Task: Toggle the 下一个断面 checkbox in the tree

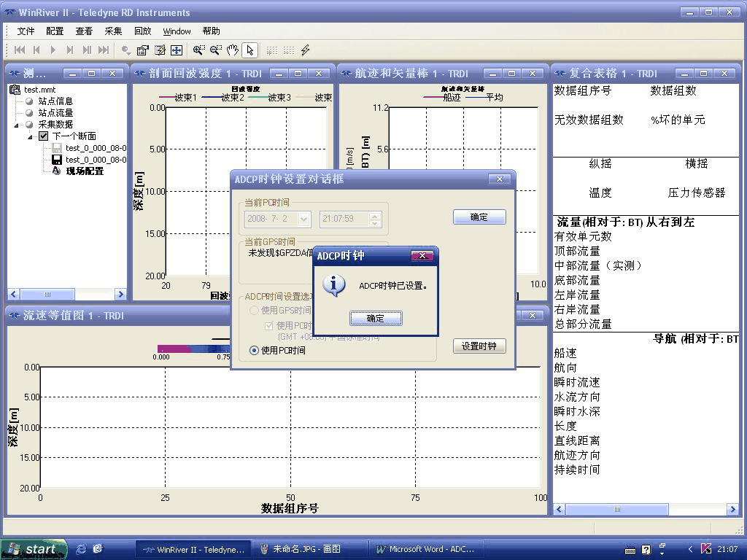Action: [x=44, y=136]
